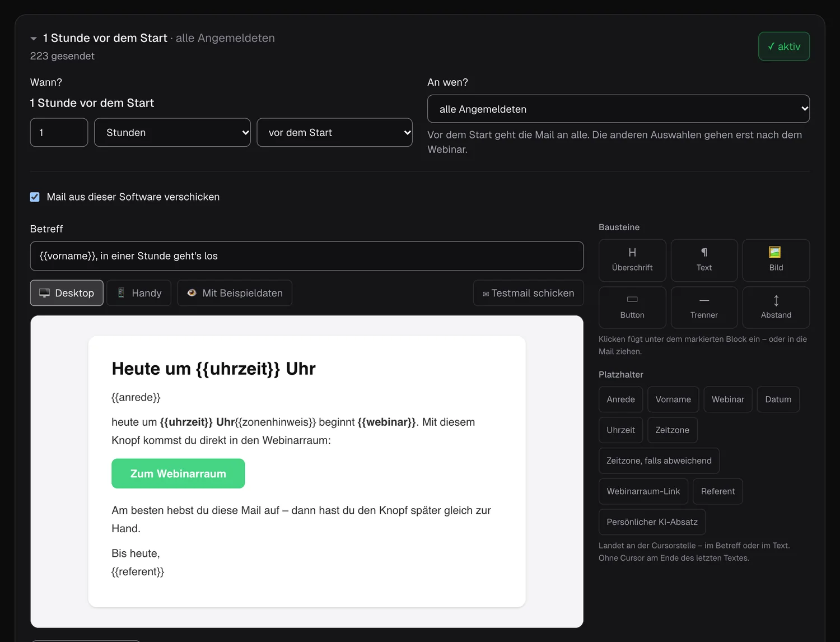Insert an Abstand spacer block
The height and width of the screenshot is (642, 840).
776,308
